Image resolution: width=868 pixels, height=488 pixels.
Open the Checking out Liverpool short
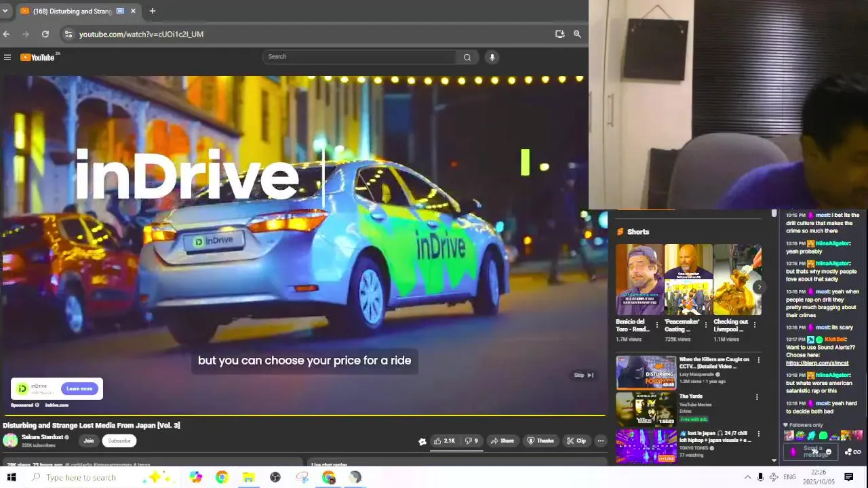click(x=737, y=279)
